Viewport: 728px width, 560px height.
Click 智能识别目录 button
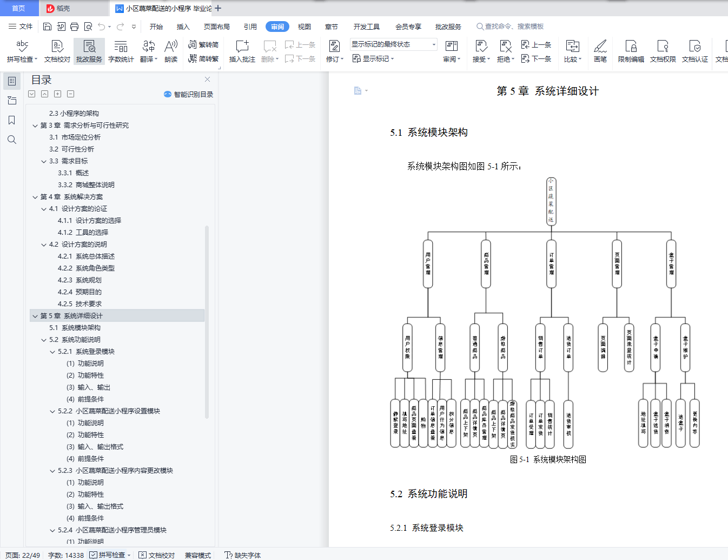click(x=188, y=94)
